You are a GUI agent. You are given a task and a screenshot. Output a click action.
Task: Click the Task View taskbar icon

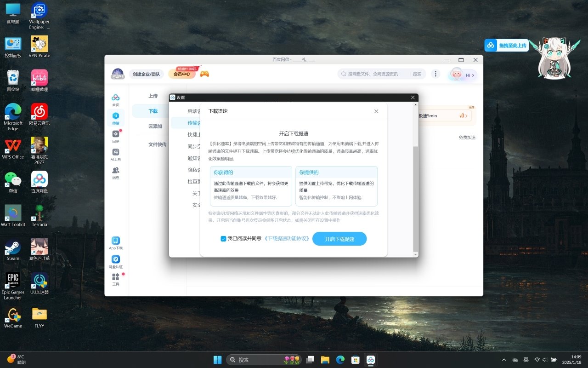(x=311, y=359)
